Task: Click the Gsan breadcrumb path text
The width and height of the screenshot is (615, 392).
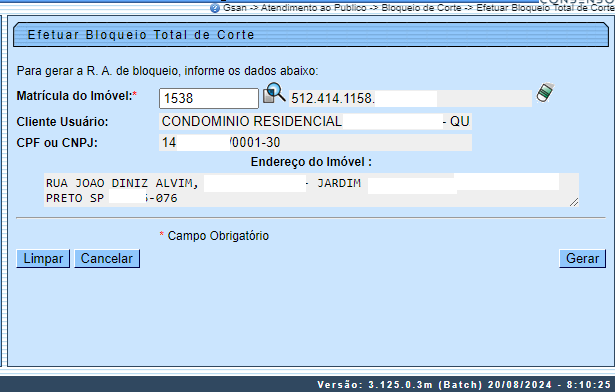Action: (x=418, y=8)
